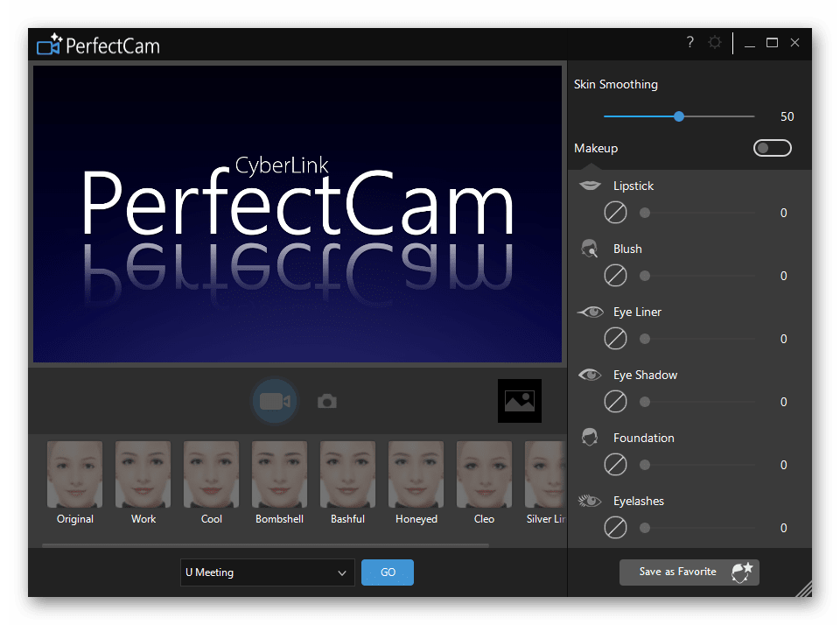
Task: Click the Eye Shadow intensity slider
Action: point(697,402)
